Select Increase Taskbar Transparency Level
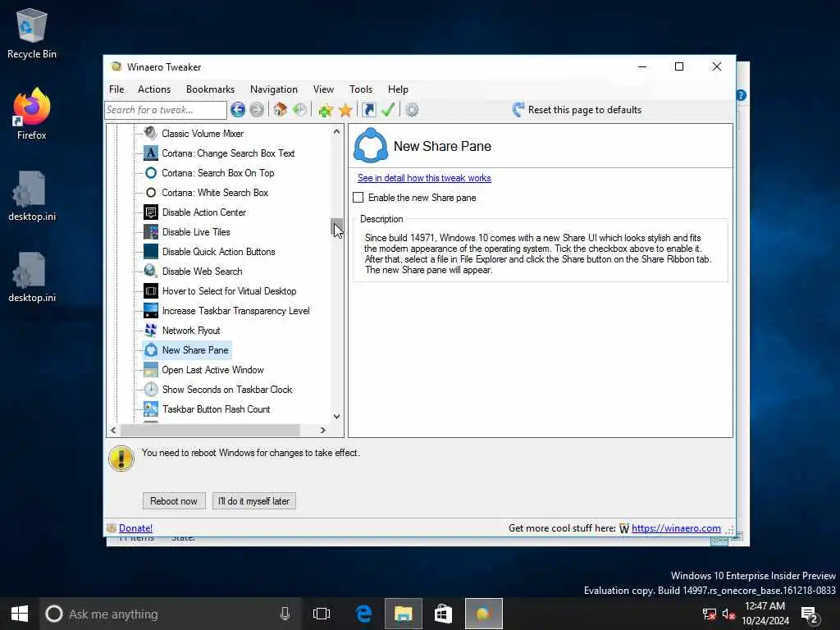This screenshot has height=630, width=840. pyautogui.click(x=235, y=311)
